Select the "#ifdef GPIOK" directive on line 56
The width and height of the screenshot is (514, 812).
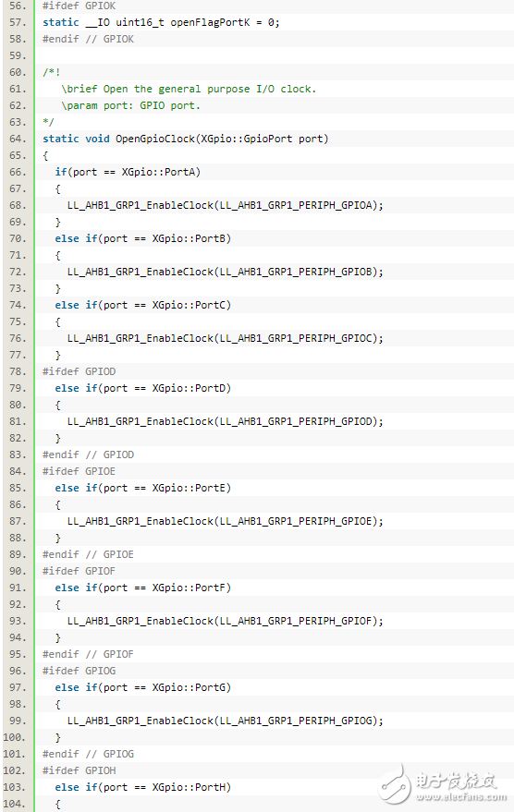(x=80, y=6)
